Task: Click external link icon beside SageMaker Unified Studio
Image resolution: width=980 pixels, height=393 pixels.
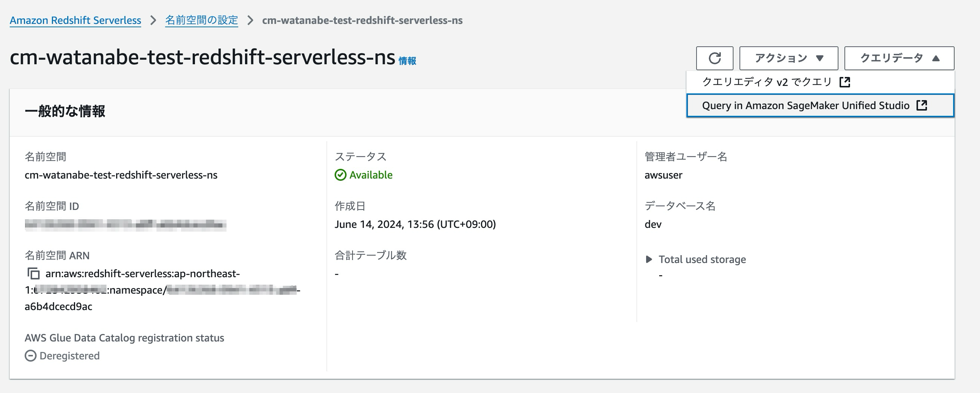Action: pyautogui.click(x=922, y=105)
